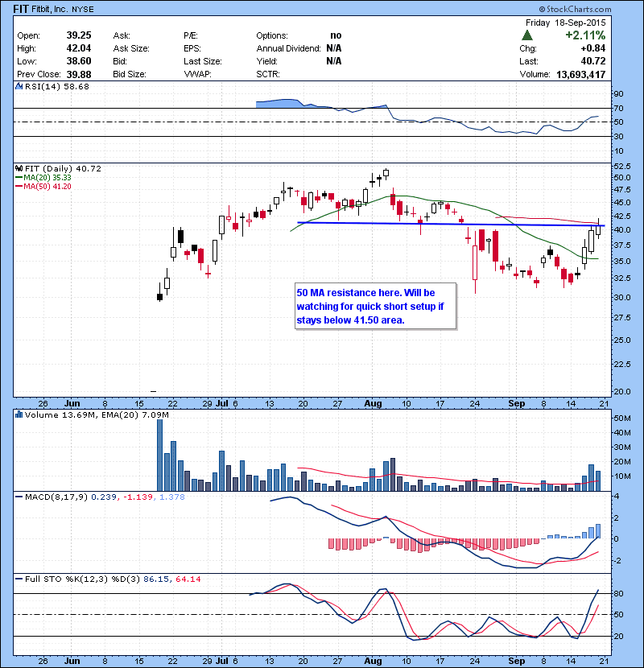Click the stochastic %K value 86.15
The height and width of the screenshot is (668, 644).
[155, 579]
